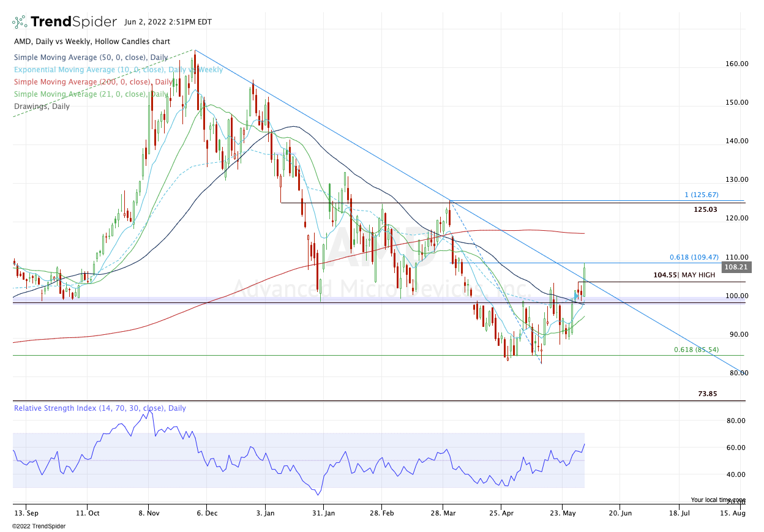
Task: Select the Jun 2, 2022 2:51PM EDT timestamp
Action: pyautogui.click(x=168, y=22)
